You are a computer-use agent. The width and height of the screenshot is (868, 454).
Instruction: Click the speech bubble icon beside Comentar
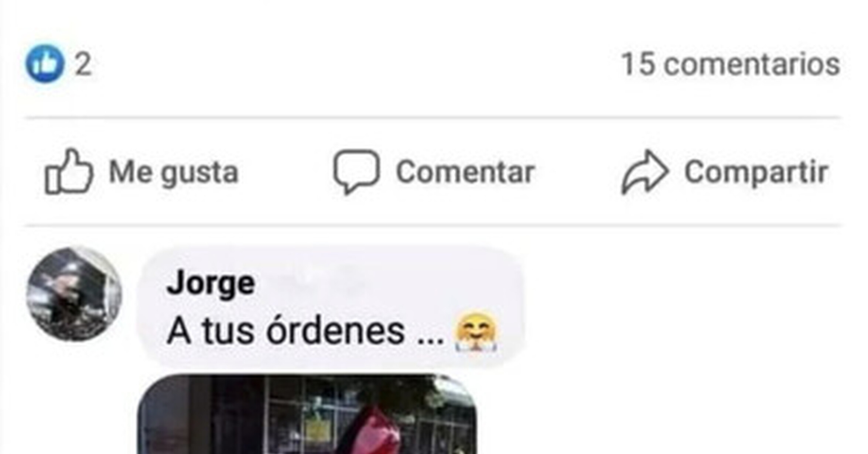tap(356, 172)
